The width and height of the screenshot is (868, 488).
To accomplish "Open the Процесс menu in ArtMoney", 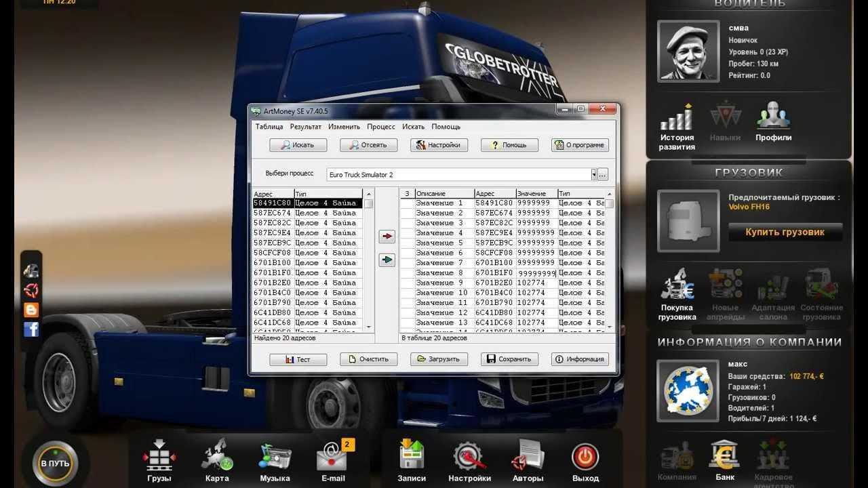I will [x=381, y=127].
